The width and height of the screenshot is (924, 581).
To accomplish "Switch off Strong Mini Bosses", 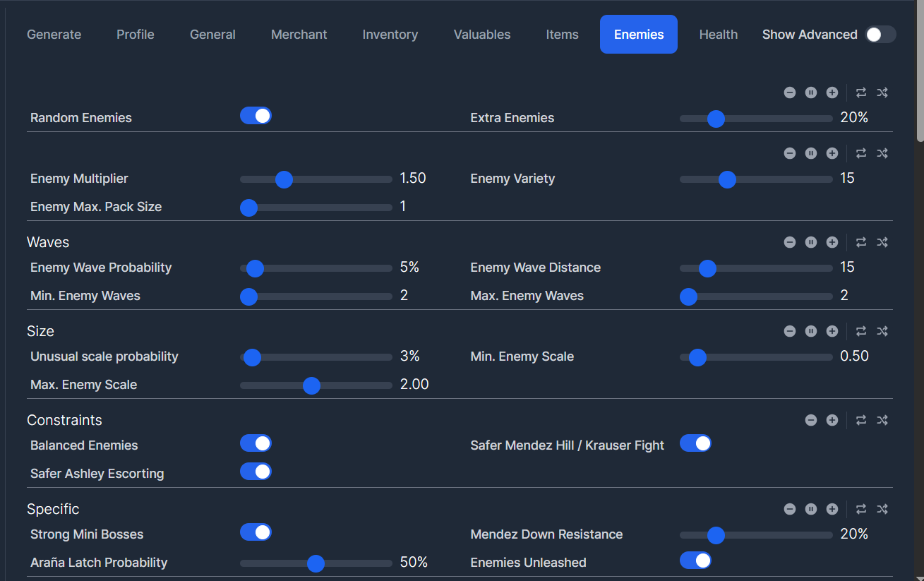I will [256, 532].
